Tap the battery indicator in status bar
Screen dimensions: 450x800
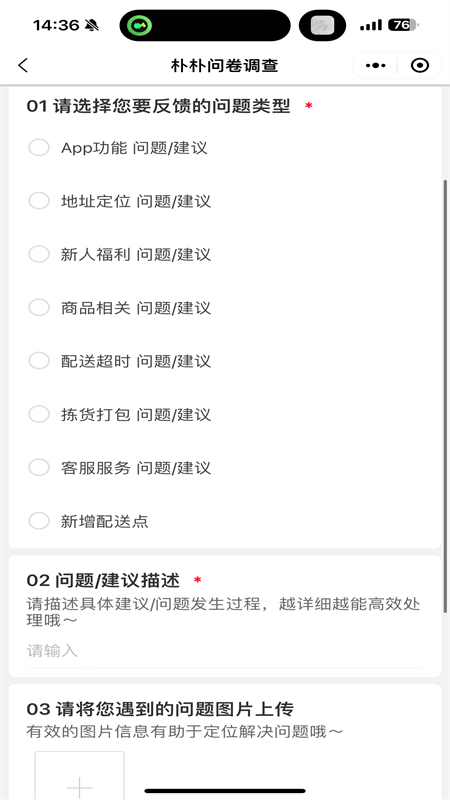[403, 24]
